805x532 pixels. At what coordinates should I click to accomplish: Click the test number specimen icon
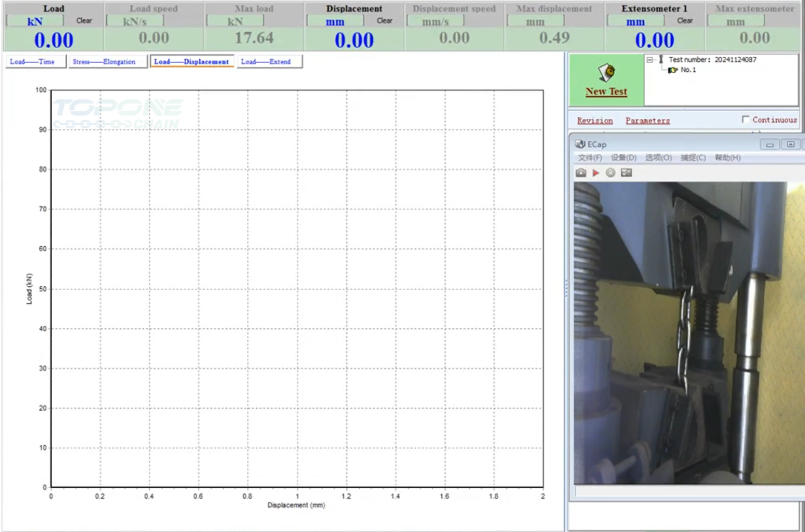661,59
